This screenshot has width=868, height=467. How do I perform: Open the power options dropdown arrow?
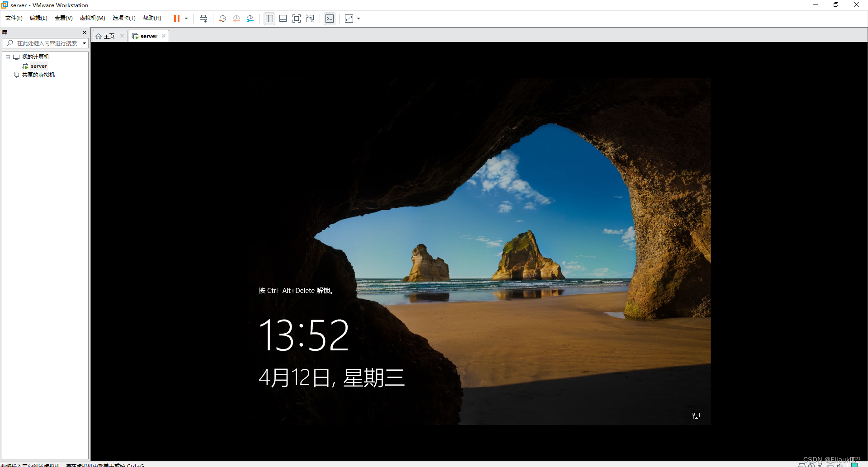click(186, 19)
